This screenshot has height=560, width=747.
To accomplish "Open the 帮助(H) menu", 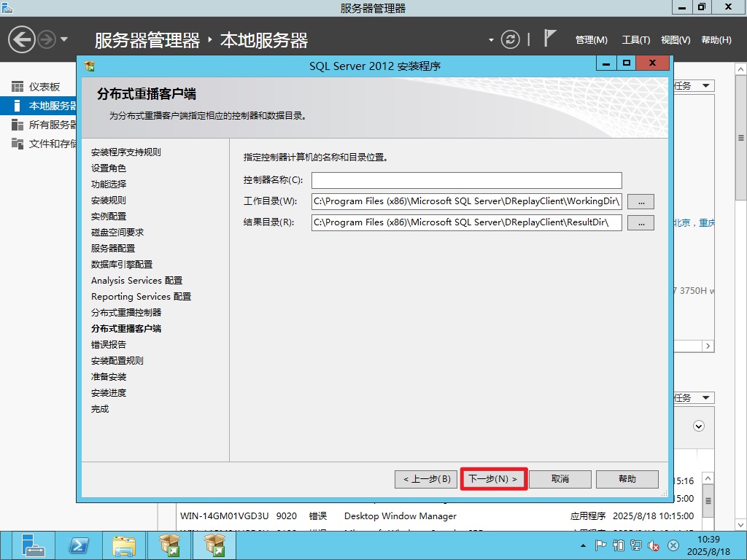I will pos(716,40).
